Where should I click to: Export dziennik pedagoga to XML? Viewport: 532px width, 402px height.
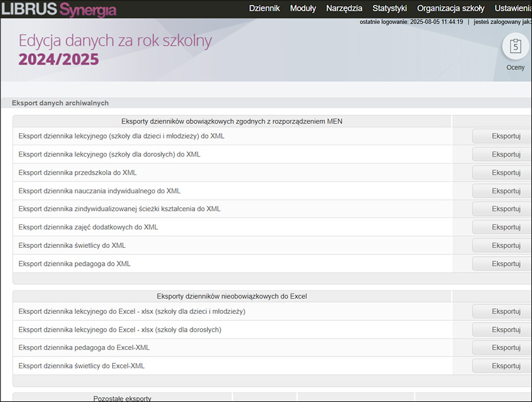[x=502, y=264]
